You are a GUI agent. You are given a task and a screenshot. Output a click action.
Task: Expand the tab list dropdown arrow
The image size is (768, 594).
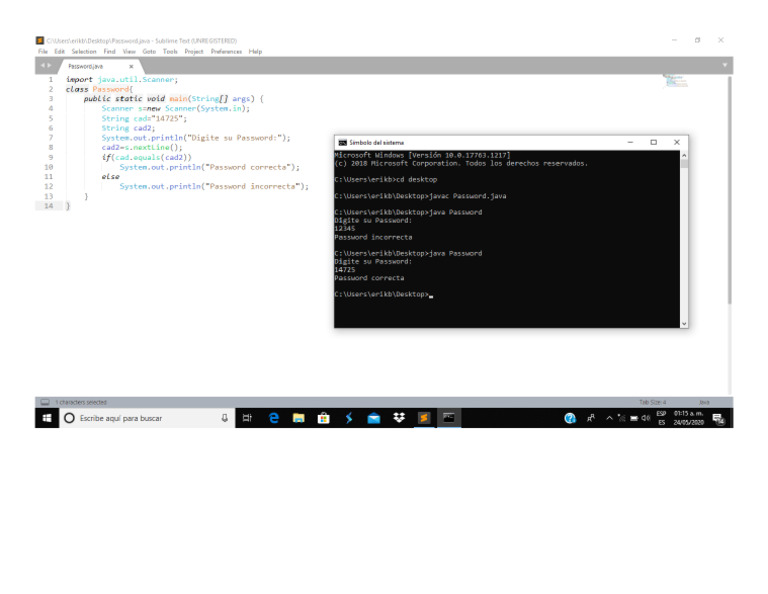tap(725, 65)
